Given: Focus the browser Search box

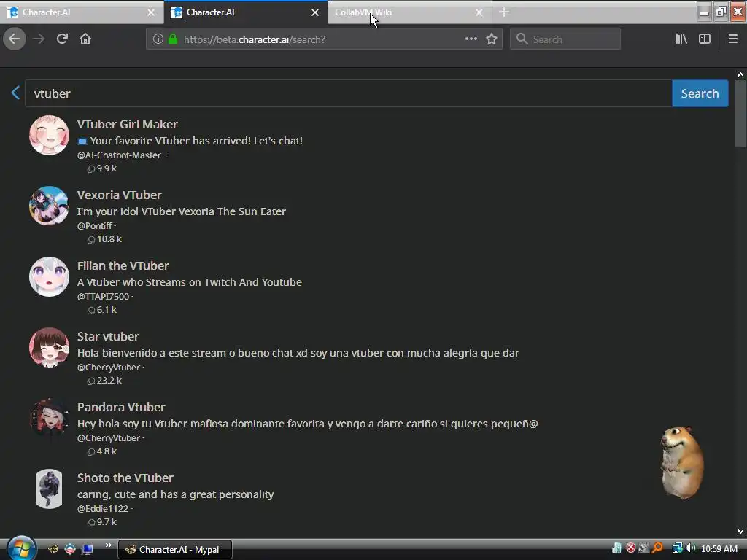Looking at the screenshot, I should click(x=565, y=39).
